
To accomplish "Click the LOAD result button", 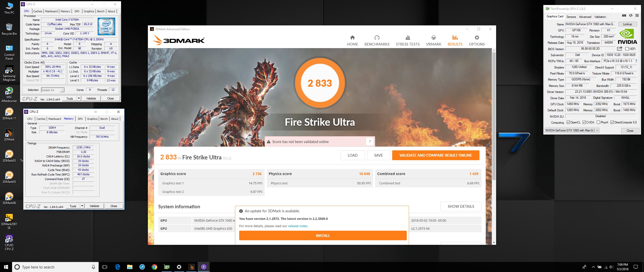I will click(x=352, y=155).
